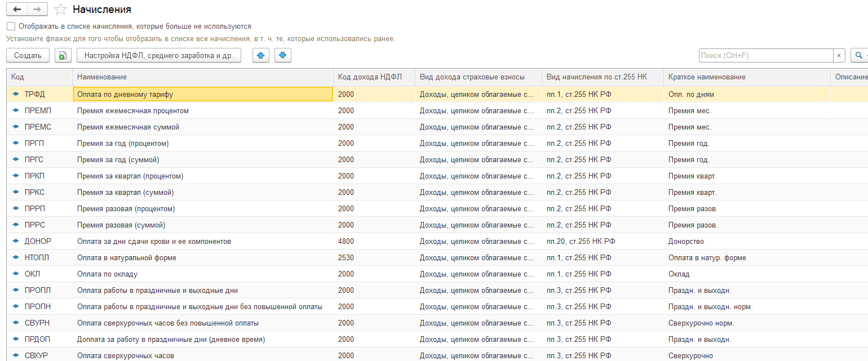
Task: Add Начисления page to favorites star
Action: [60, 10]
